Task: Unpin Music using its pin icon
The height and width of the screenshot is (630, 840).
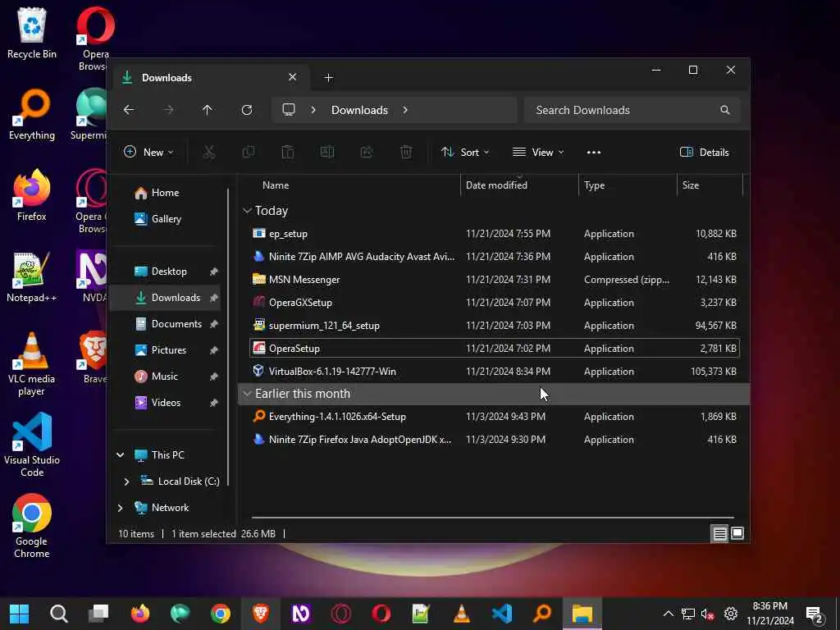Action: coord(214,377)
